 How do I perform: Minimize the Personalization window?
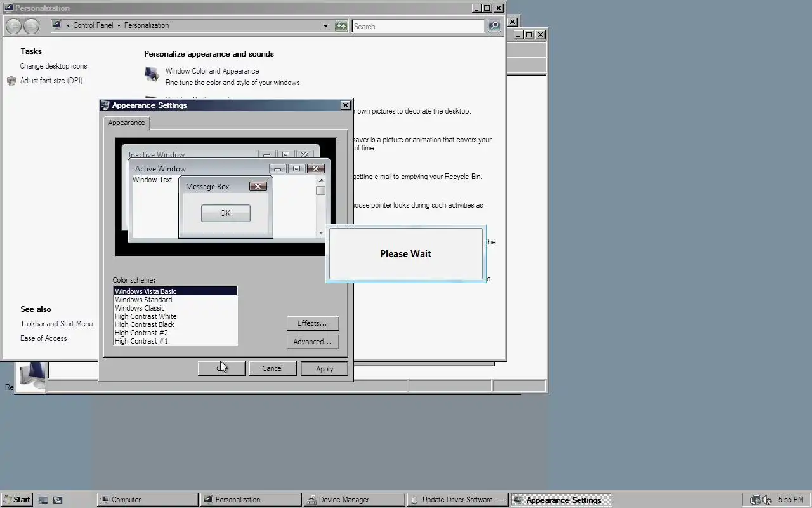[476, 8]
